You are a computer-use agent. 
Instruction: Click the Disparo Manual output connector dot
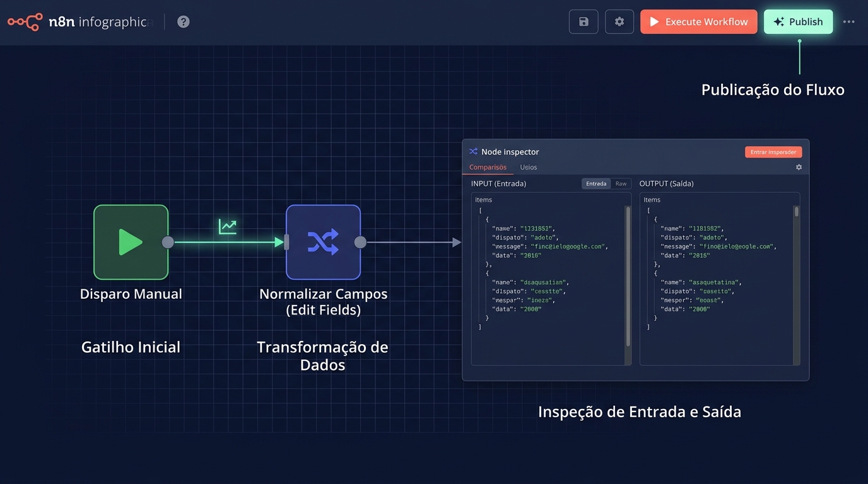(168, 242)
